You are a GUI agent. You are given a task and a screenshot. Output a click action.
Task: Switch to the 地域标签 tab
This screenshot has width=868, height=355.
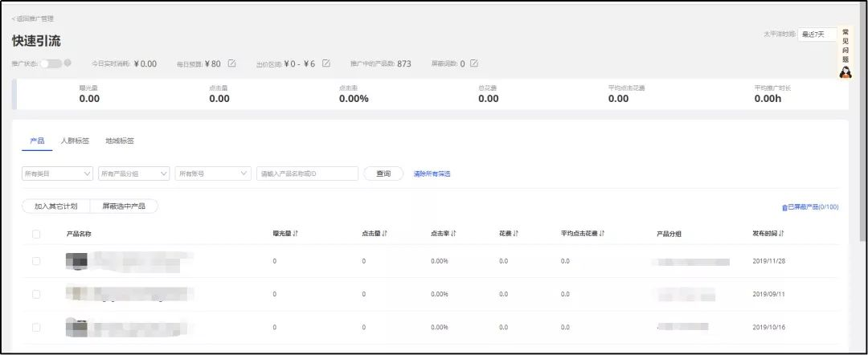click(x=120, y=141)
